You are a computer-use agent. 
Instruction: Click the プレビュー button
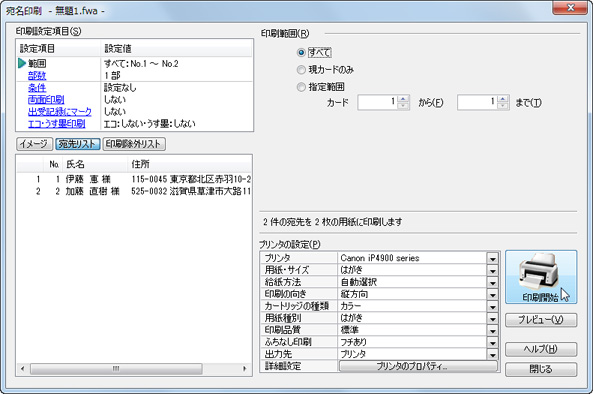[x=541, y=320]
